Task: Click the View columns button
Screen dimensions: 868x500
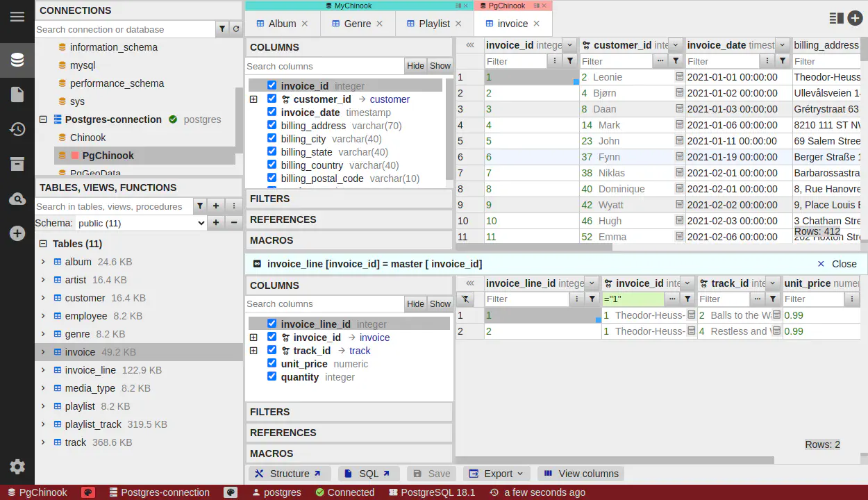Action: pyautogui.click(x=581, y=474)
